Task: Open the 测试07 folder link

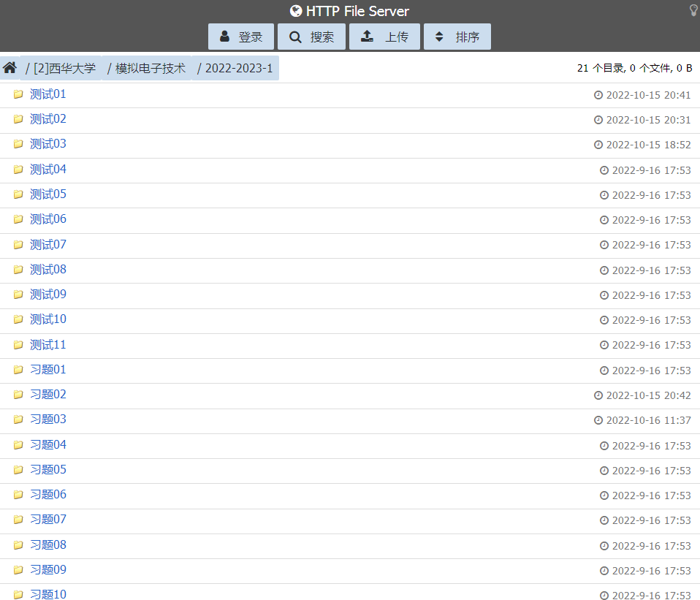Action: pyautogui.click(x=47, y=245)
